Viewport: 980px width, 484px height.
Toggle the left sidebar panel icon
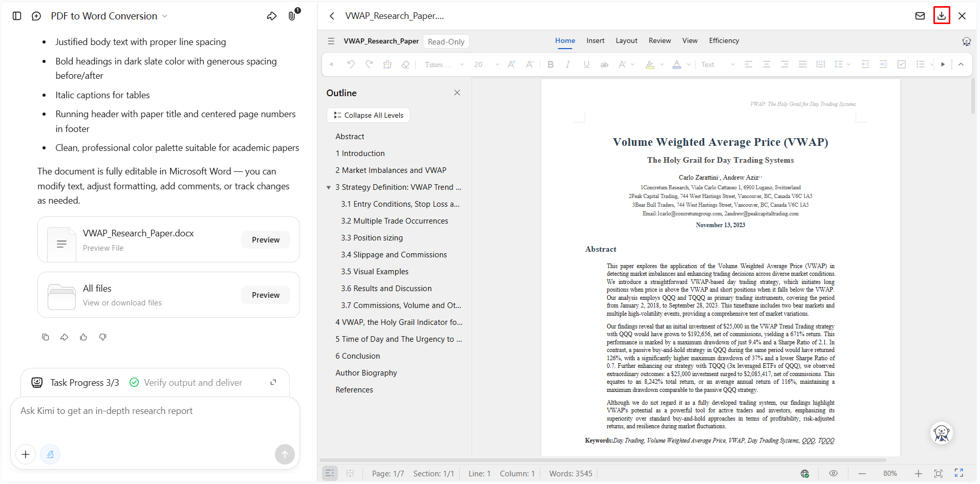pos(17,16)
